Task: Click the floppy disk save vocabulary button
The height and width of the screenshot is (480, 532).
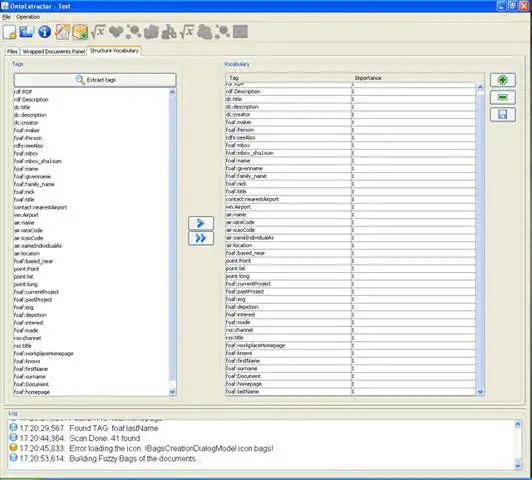Action: click(503, 115)
